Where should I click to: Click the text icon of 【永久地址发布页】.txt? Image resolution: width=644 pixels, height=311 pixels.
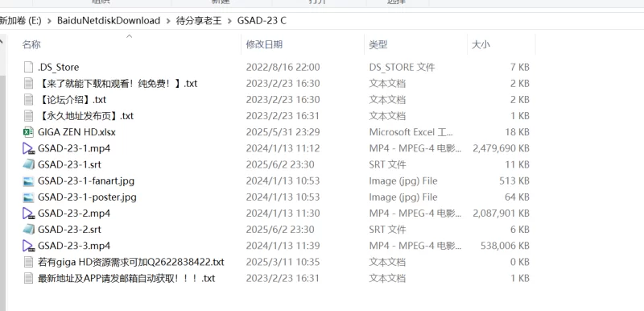(28, 116)
